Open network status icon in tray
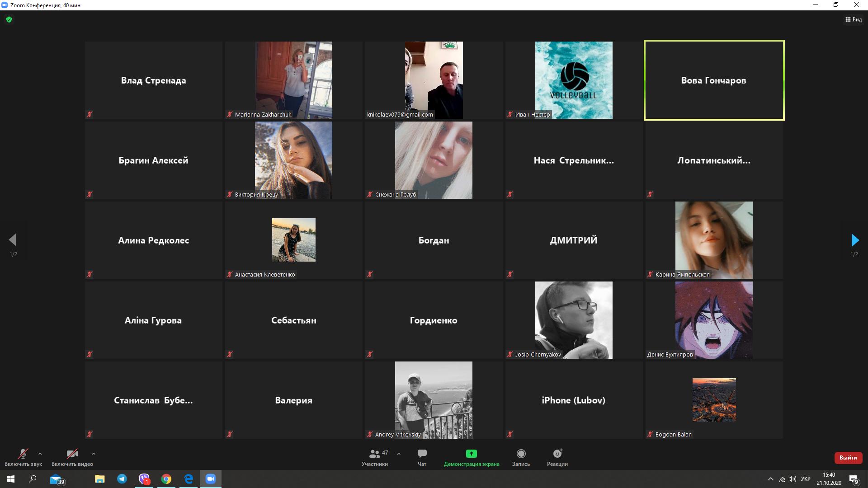This screenshot has width=868, height=488. point(782,479)
